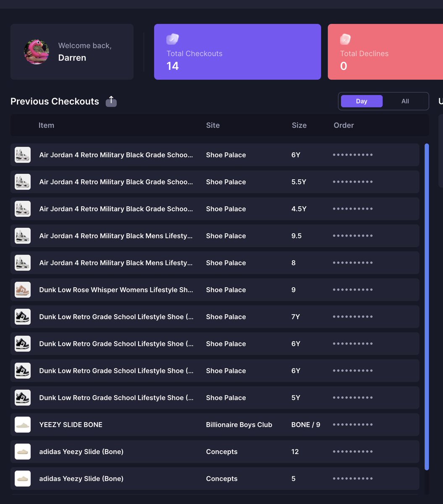This screenshot has width=443, height=504.
Task: Open thumbnail of Air Jordan 4 size 5.5Y
Action: (x=23, y=182)
